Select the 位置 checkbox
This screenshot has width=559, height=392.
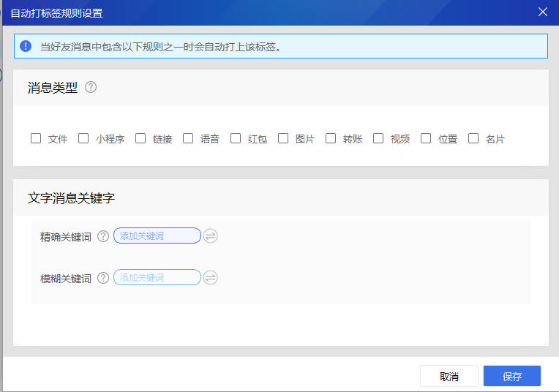[x=426, y=138]
